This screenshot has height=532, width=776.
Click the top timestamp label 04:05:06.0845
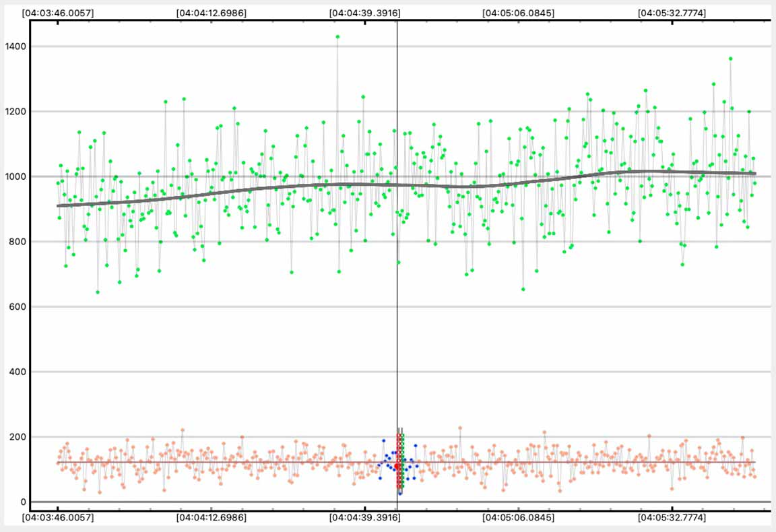518,12
